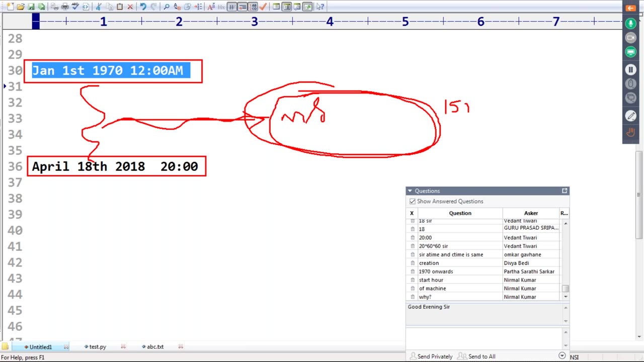Click the Question column header

pyautogui.click(x=460, y=213)
